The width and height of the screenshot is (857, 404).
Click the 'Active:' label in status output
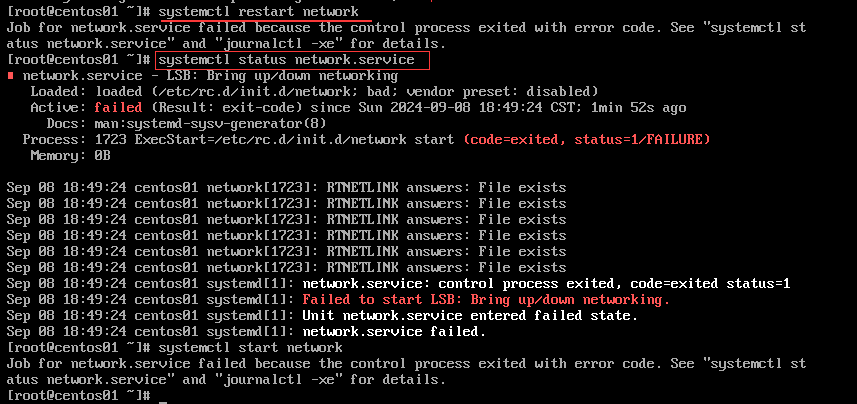click(58, 108)
